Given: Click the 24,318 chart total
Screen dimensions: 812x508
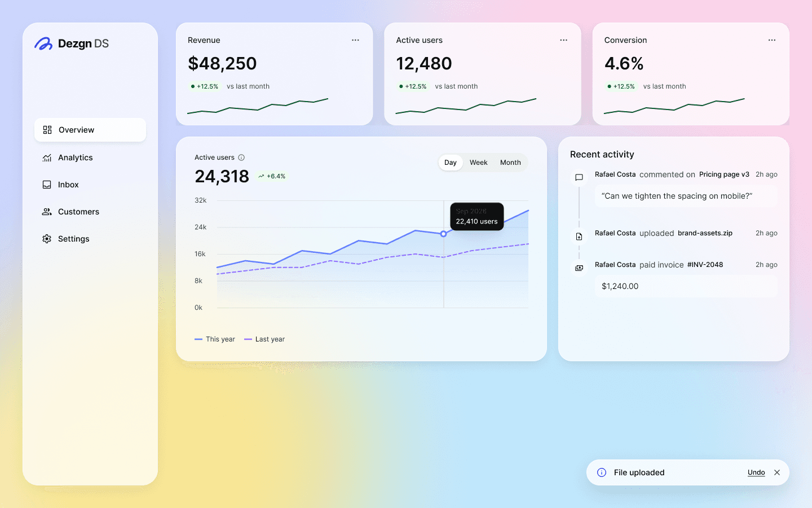Looking at the screenshot, I should pyautogui.click(x=222, y=177).
